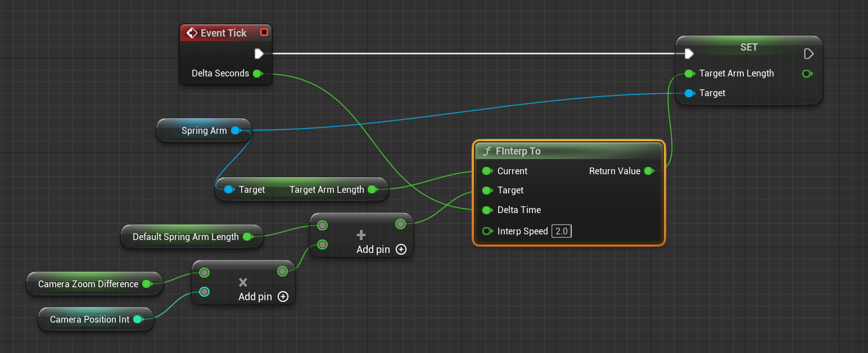Screen dimensions: 868x353
Task: Click the Delta Time input pin
Action: (x=487, y=210)
